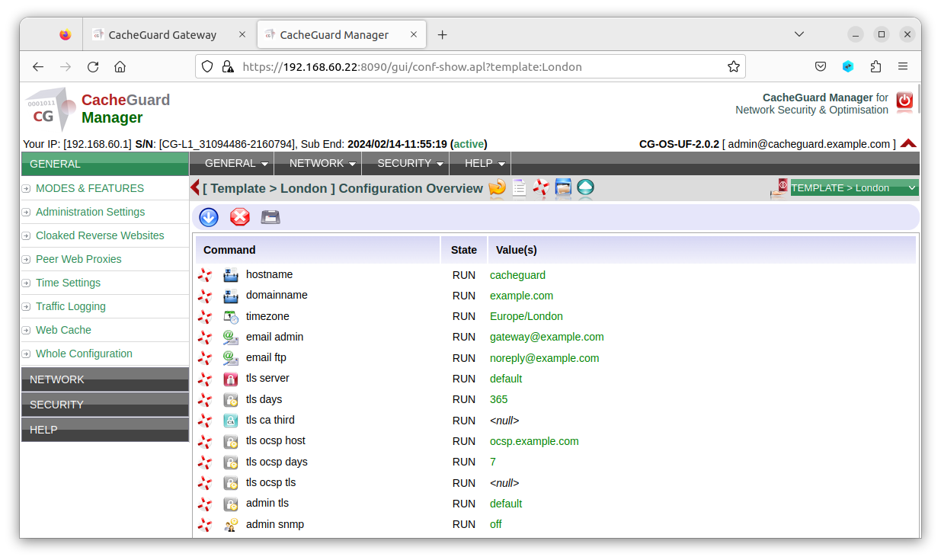
Task: Click the page vertical scrollbar
Action: pyautogui.click(x=918, y=99)
